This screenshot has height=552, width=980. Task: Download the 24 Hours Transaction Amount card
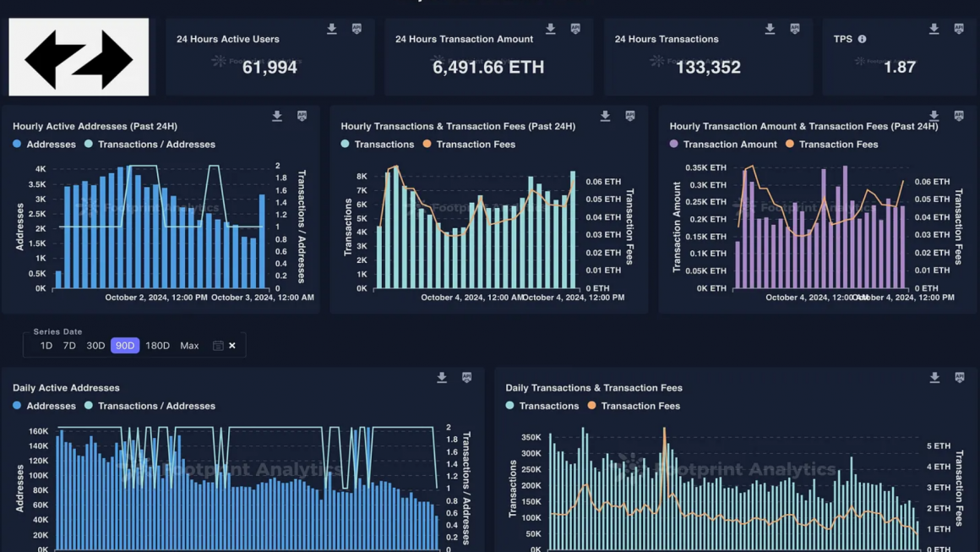click(551, 29)
